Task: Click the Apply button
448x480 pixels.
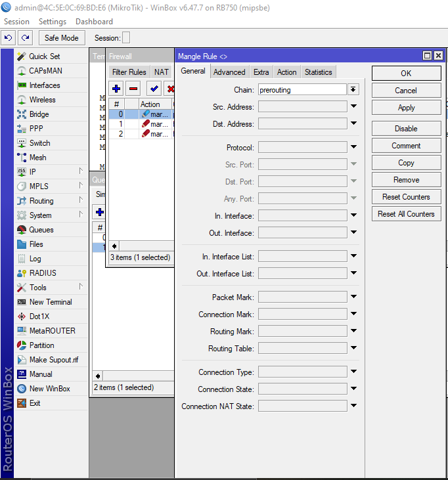Action: (407, 108)
